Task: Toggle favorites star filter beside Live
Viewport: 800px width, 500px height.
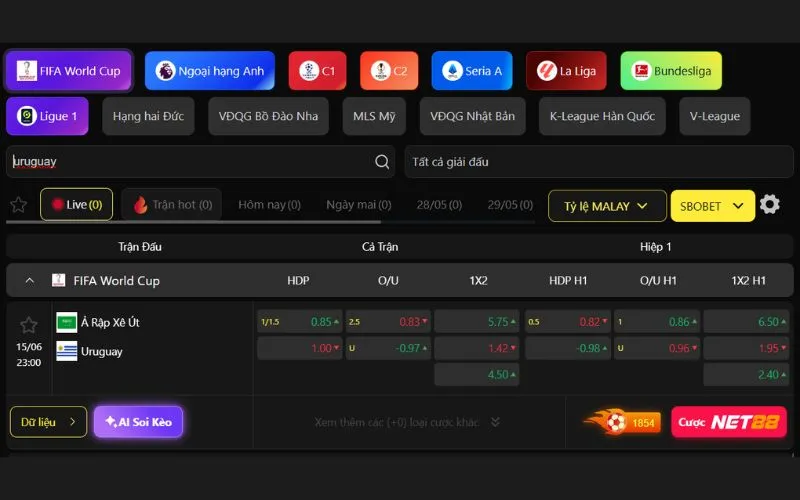Action: (19, 205)
